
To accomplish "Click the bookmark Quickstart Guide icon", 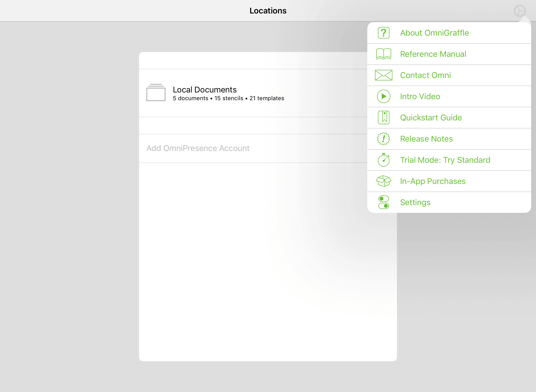I will pyautogui.click(x=383, y=118).
